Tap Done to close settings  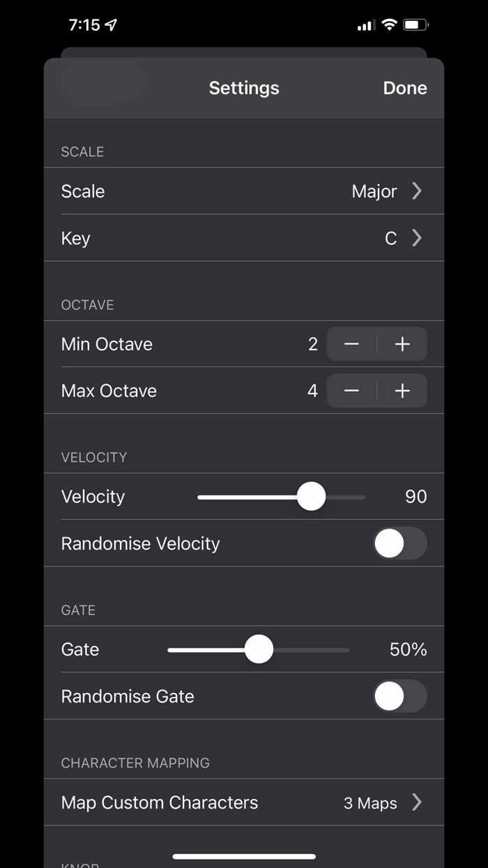404,88
